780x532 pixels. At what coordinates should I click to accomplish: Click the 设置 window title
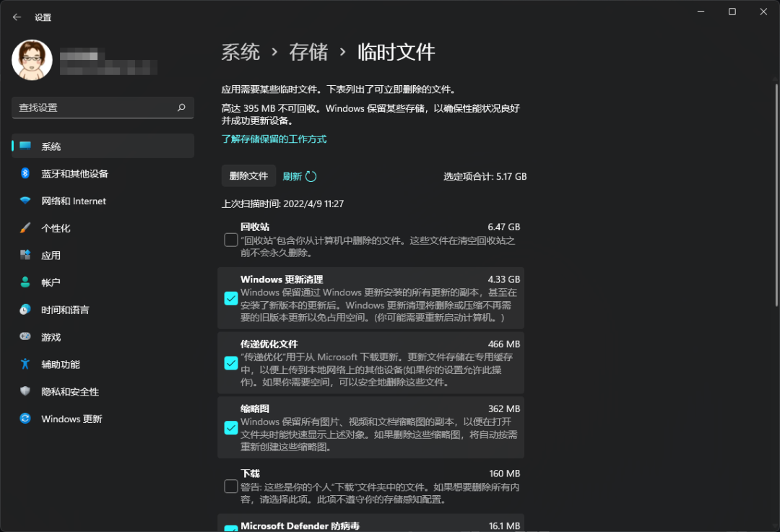[43, 17]
